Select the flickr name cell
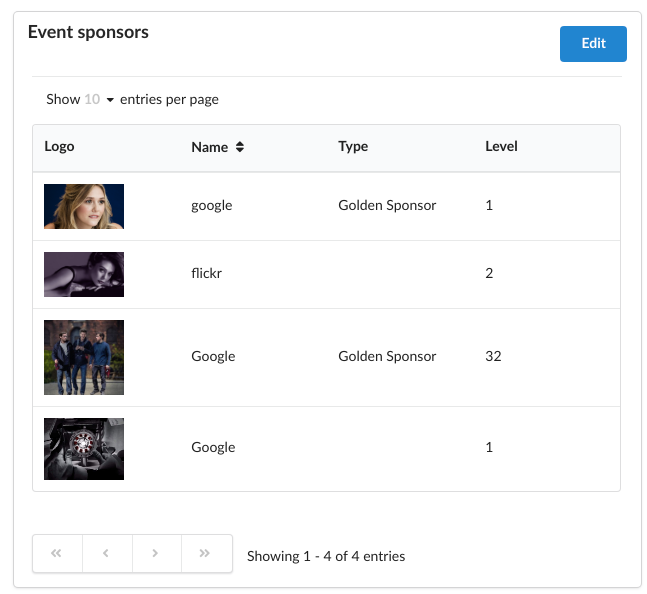 click(206, 273)
